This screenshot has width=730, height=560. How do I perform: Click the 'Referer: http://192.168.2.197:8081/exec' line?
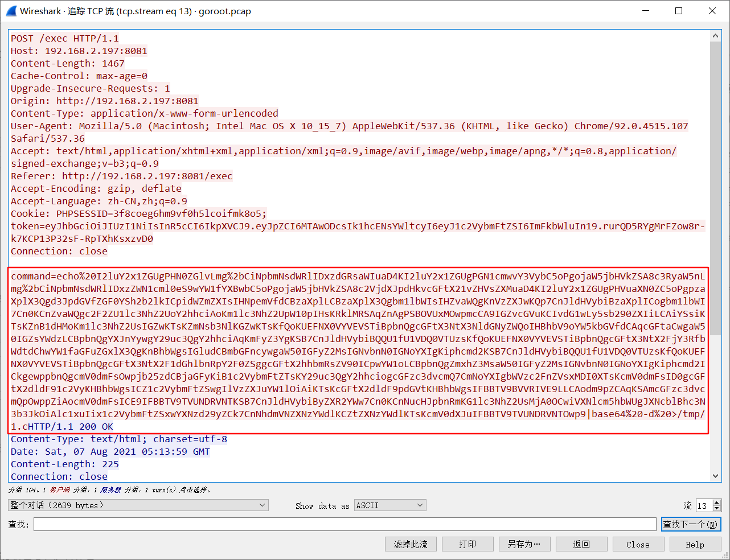tap(122, 176)
